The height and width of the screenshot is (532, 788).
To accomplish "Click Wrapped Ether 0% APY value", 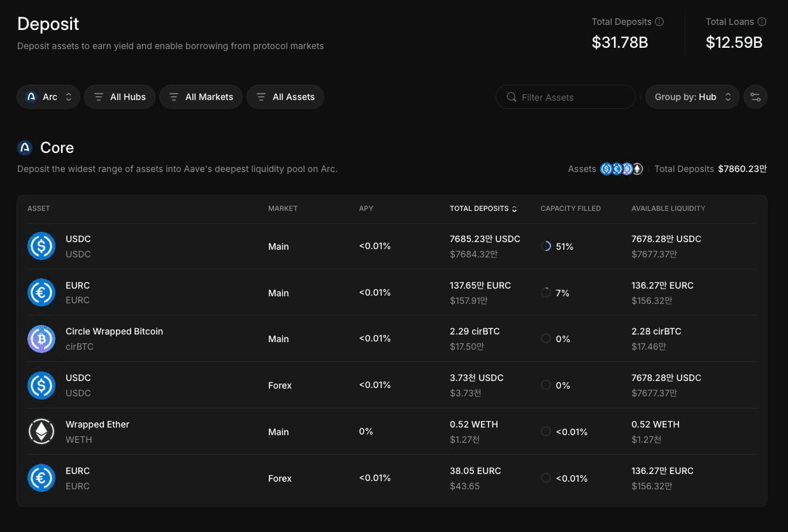I will [x=366, y=431].
